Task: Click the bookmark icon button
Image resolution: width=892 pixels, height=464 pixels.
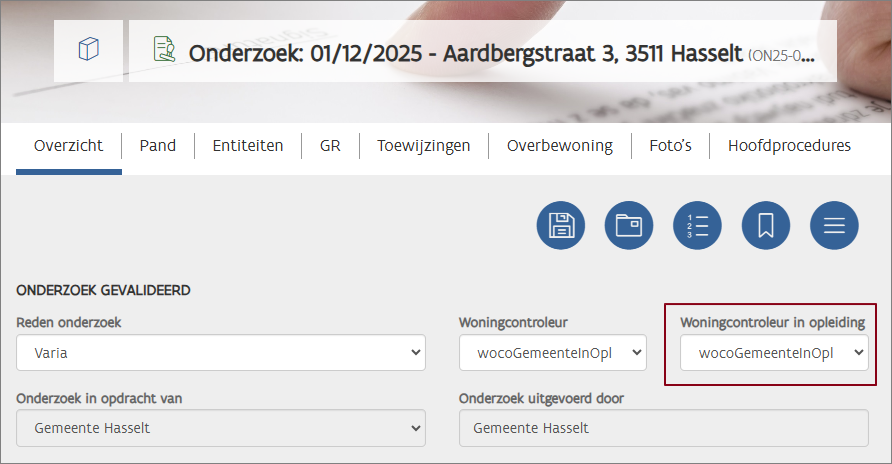Action: coord(766,225)
